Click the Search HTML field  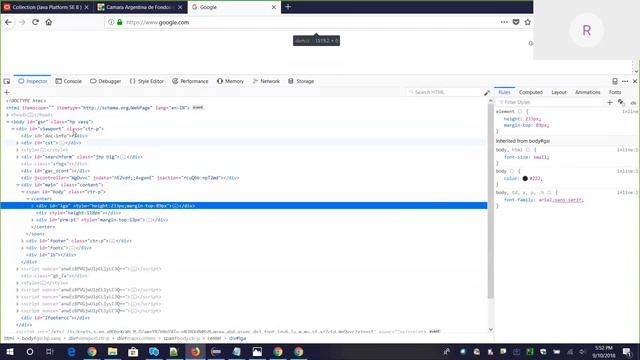tap(444, 92)
